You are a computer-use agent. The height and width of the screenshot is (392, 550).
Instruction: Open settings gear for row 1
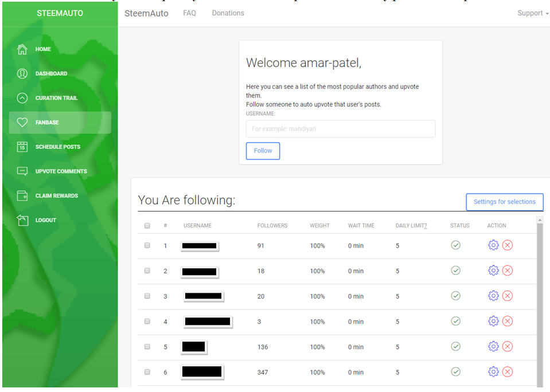[493, 245]
